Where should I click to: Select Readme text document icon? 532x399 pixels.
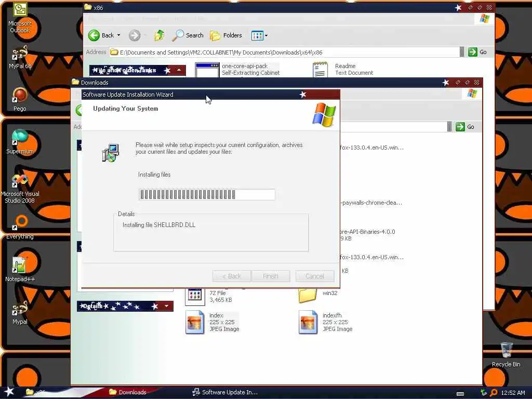(320, 70)
